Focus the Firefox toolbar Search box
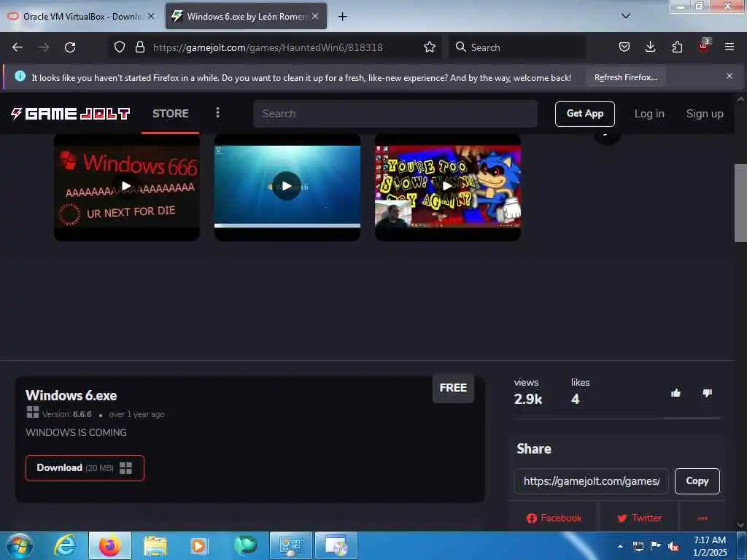Screen dimensions: 747x560 pyautogui.click(x=518, y=47)
